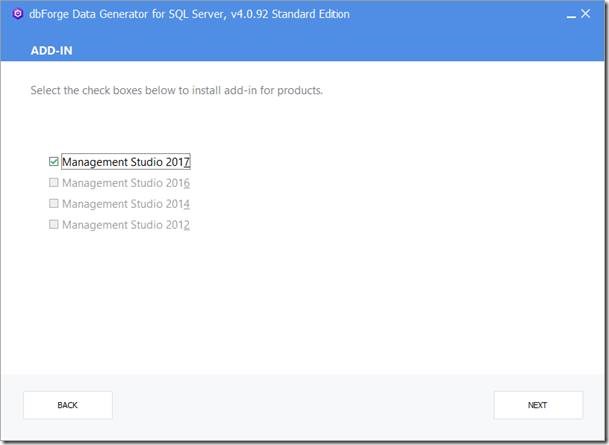Click the Management Studio 2017 label
609x445 pixels.
126,162
